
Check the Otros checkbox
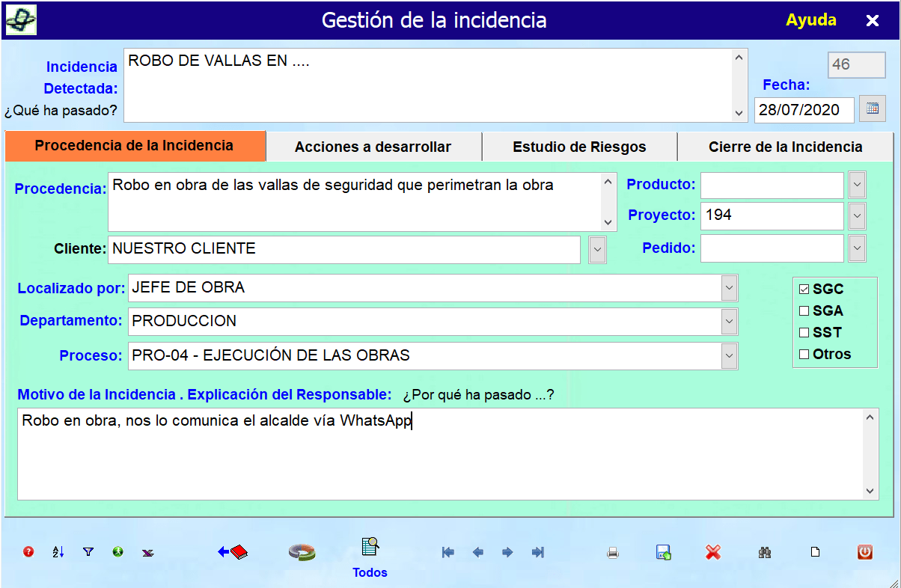click(x=804, y=355)
